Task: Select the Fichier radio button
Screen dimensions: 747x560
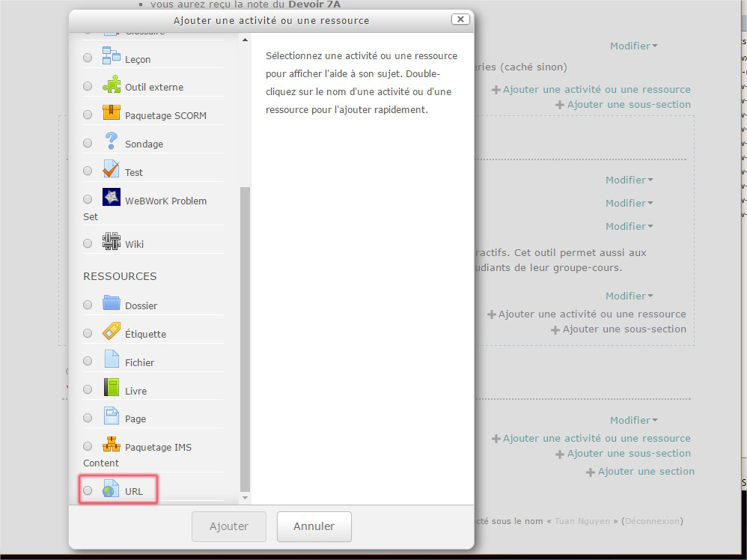Action: pos(88,362)
